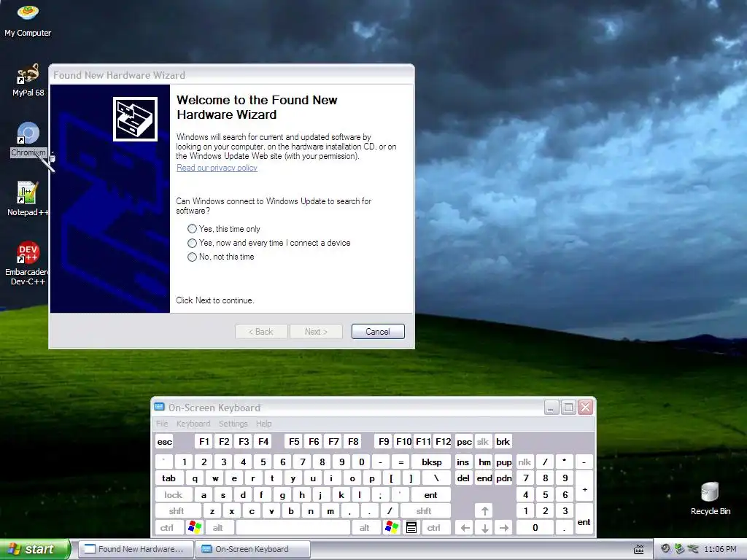The width and height of the screenshot is (747, 560).
Task: Click the F5 function key
Action: (294, 441)
